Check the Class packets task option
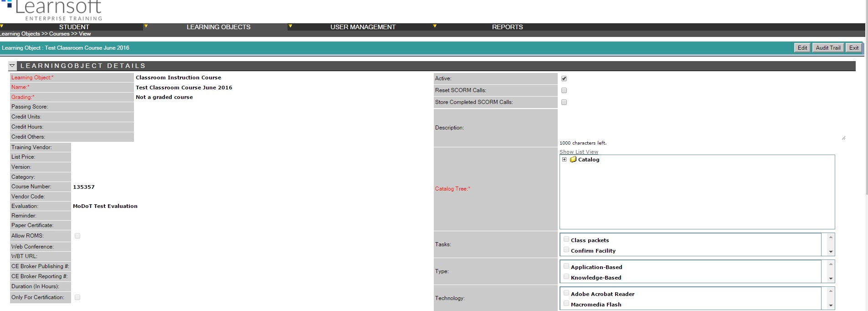The width and height of the screenshot is (868, 311). pos(566,239)
